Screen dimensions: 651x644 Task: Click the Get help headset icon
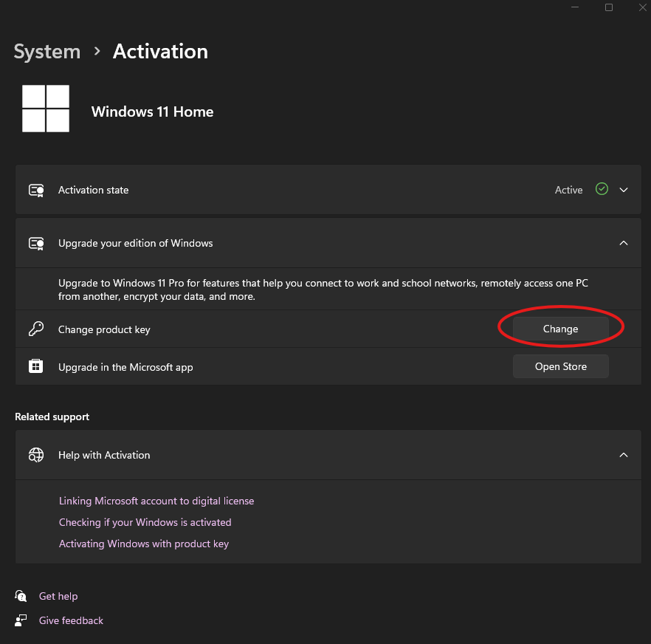[21, 596]
